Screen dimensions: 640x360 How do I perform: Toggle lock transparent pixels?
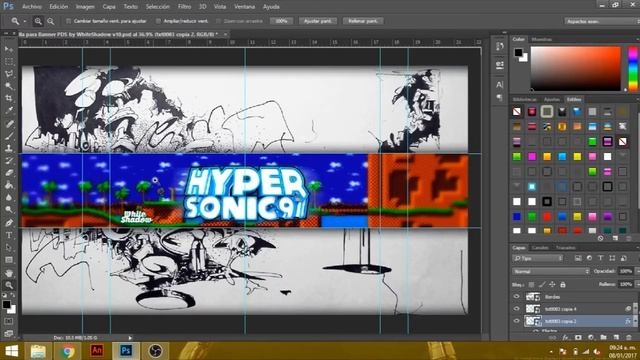pyautogui.click(x=531, y=284)
